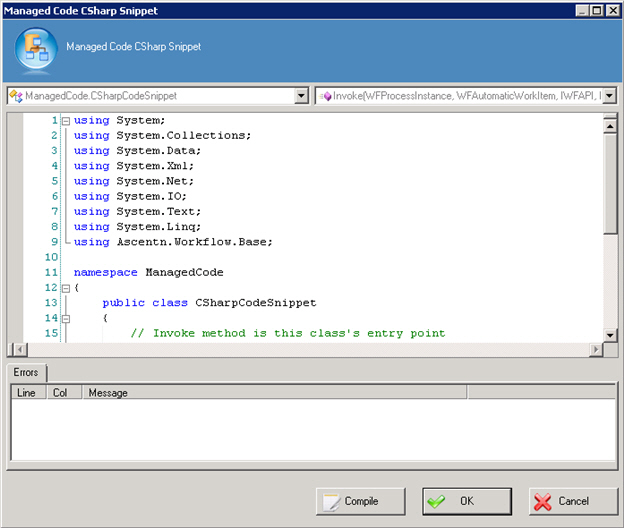Click the Col column header
Image resolution: width=624 pixels, height=528 pixels.
(60, 393)
